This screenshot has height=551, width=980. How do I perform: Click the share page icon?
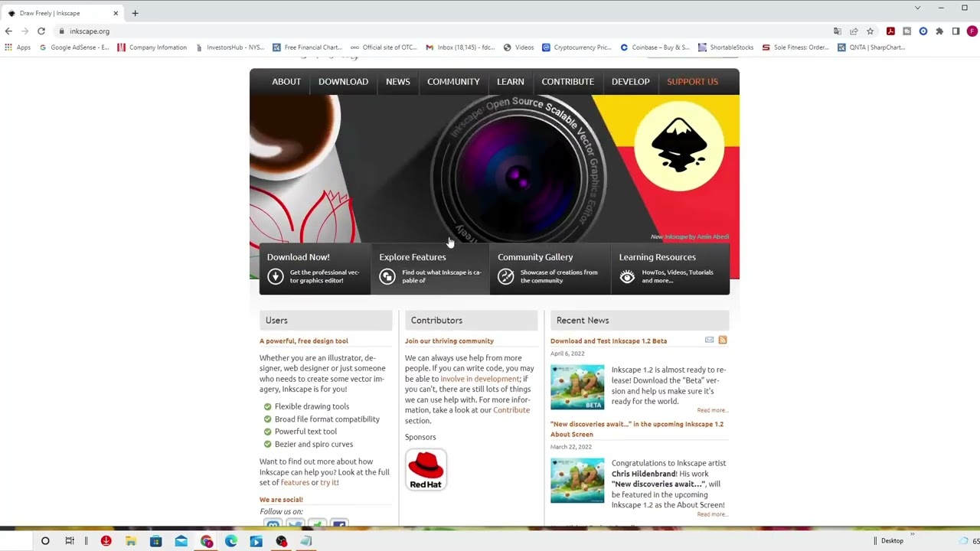[854, 31]
